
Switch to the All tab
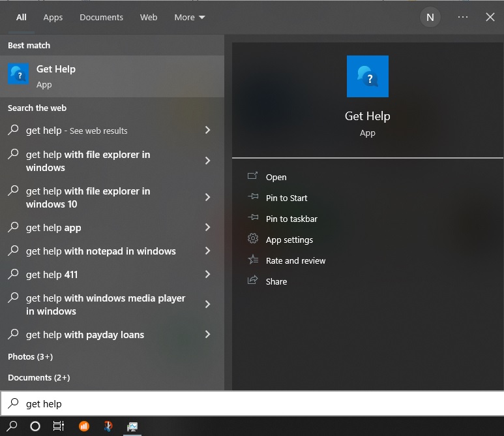click(x=22, y=18)
